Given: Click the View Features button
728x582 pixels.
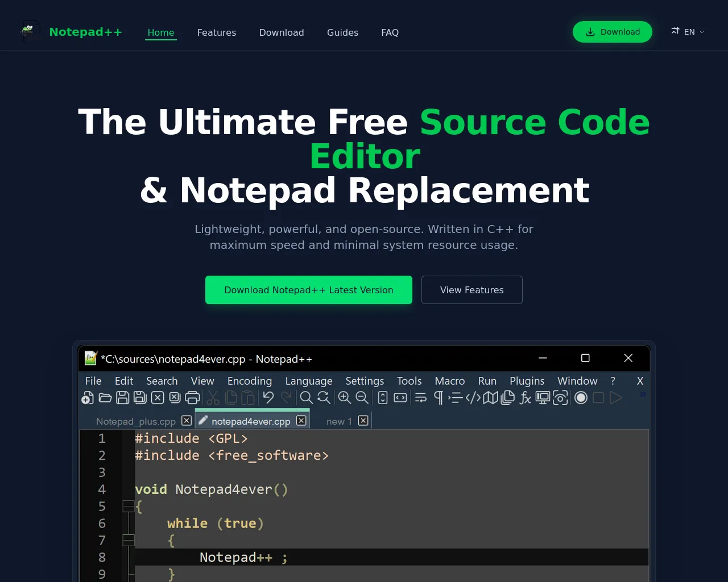Looking at the screenshot, I should point(472,290).
